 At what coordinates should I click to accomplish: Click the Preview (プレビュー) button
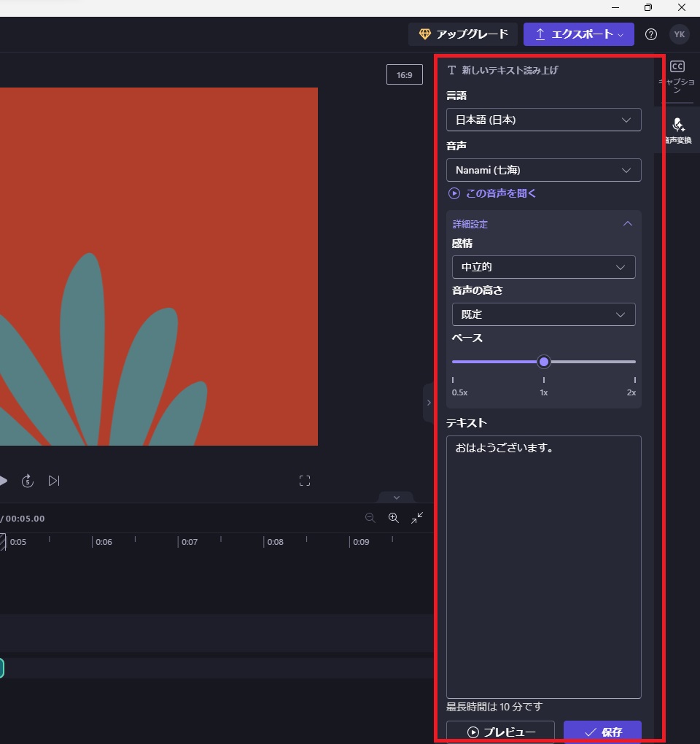[x=500, y=732]
